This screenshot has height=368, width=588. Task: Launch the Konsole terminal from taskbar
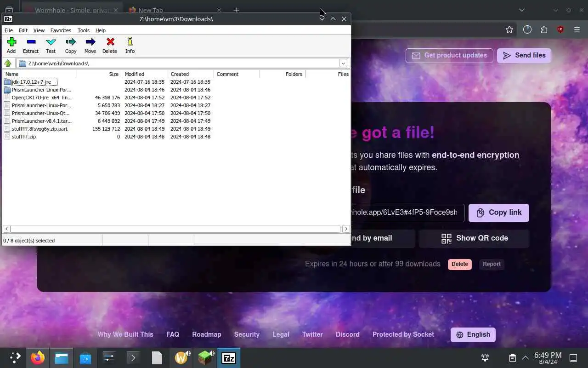pyautogui.click(x=133, y=357)
